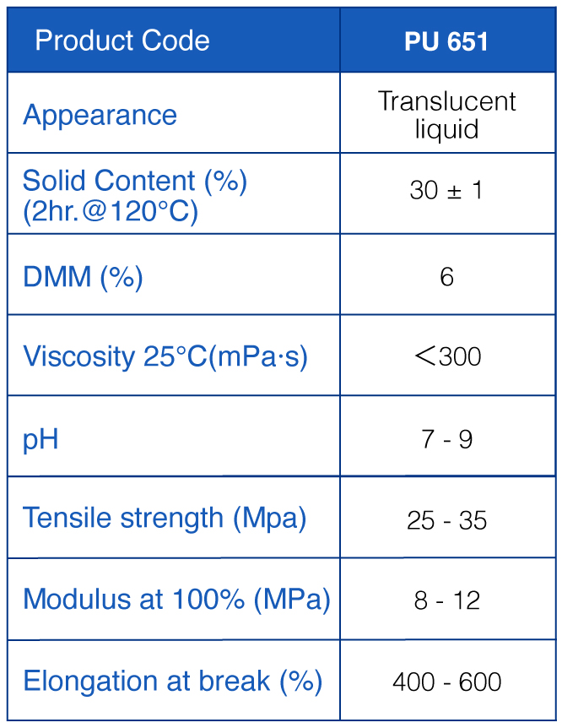
Task: Click the word liquid in Appearance value
Action: point(447,128)
